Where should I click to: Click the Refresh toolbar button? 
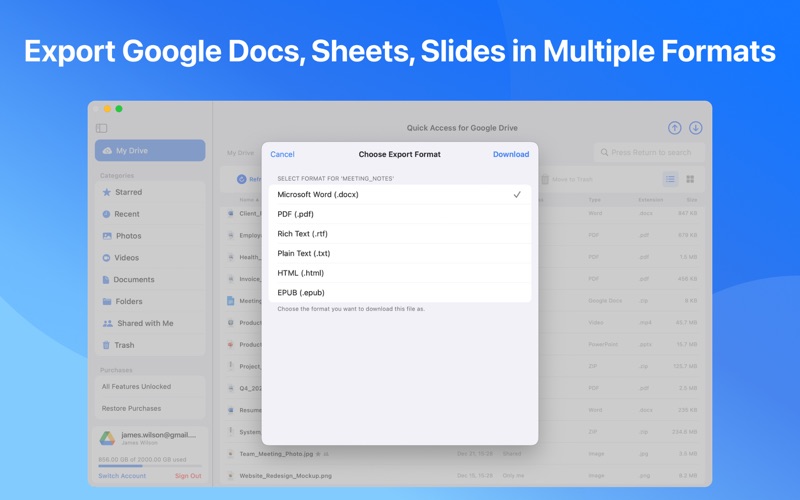pyautogui.click(x=248, y=179)
